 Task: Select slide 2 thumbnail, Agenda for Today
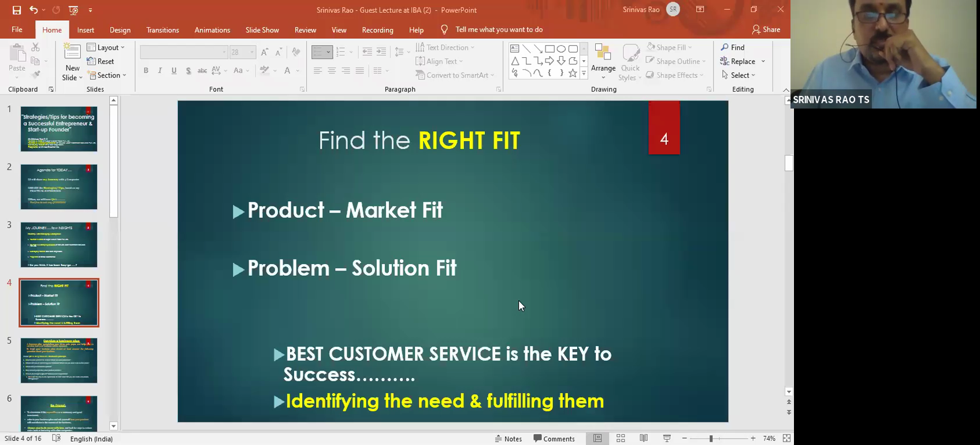[x=59, y=187]
